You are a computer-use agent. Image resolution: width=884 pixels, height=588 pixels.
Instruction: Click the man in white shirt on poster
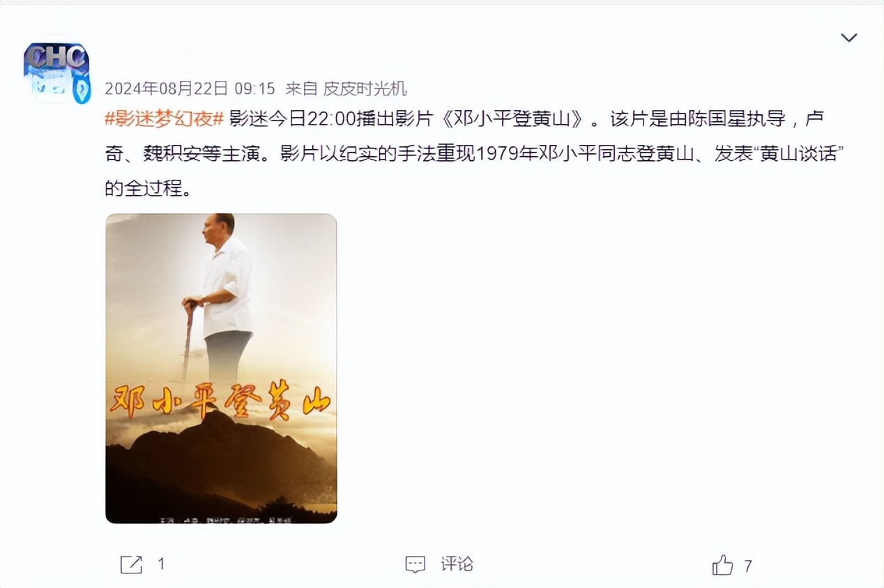222,296
